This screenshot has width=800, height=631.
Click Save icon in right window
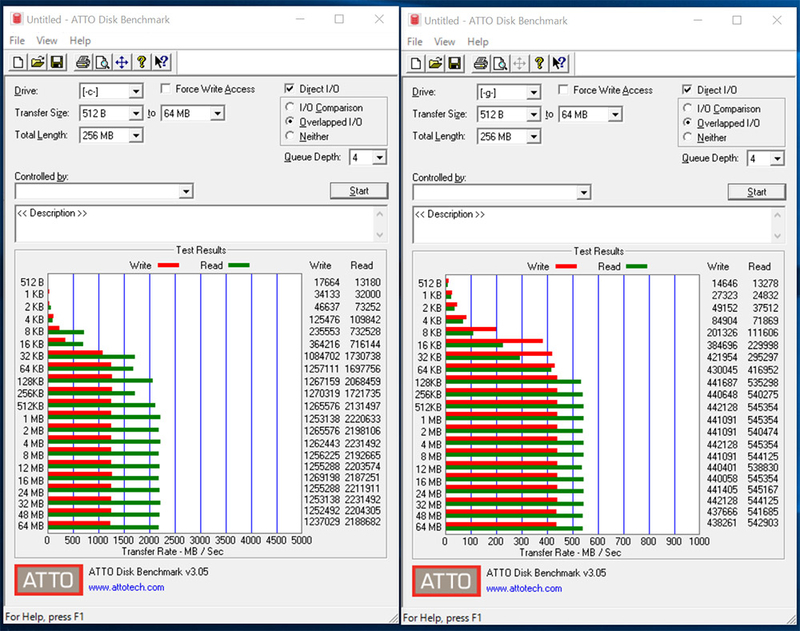point(455,63)
